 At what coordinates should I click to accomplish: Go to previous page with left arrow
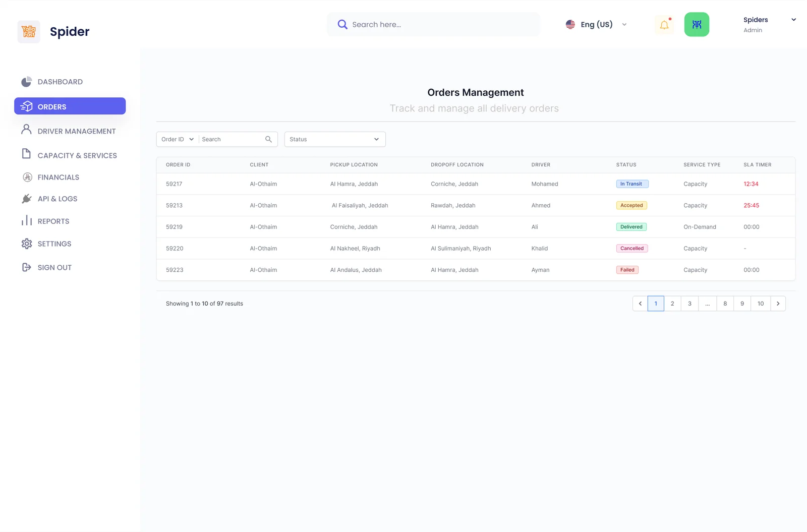click(640, 304)
